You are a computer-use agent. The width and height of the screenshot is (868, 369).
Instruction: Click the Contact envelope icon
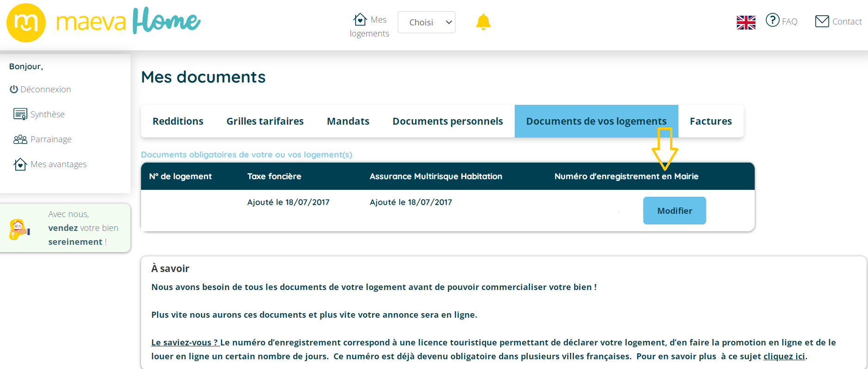822,21
